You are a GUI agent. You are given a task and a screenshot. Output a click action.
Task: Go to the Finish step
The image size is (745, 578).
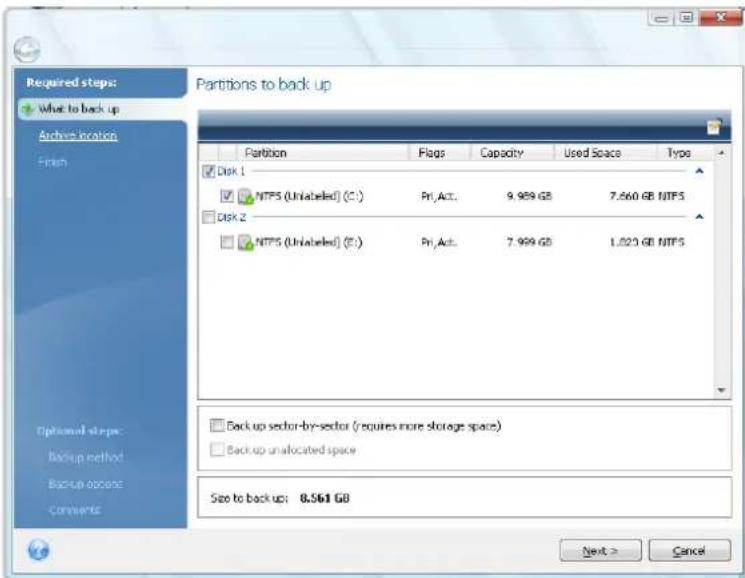point(52,162)
